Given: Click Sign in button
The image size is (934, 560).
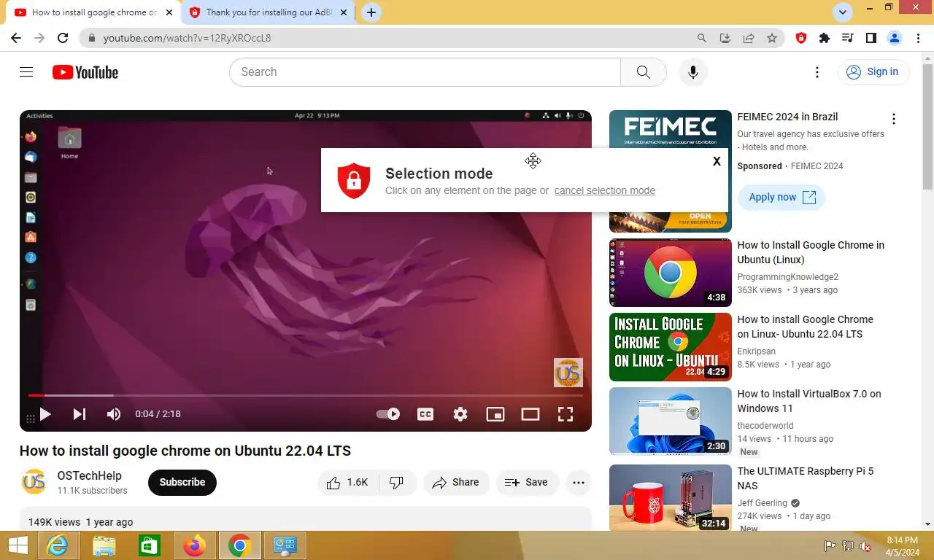Looking at the screenshot, I should [873, 71].
